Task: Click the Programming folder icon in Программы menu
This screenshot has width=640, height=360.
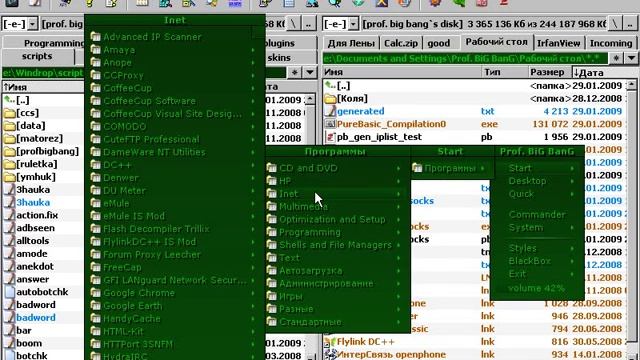Action: (x=271, y=232)
